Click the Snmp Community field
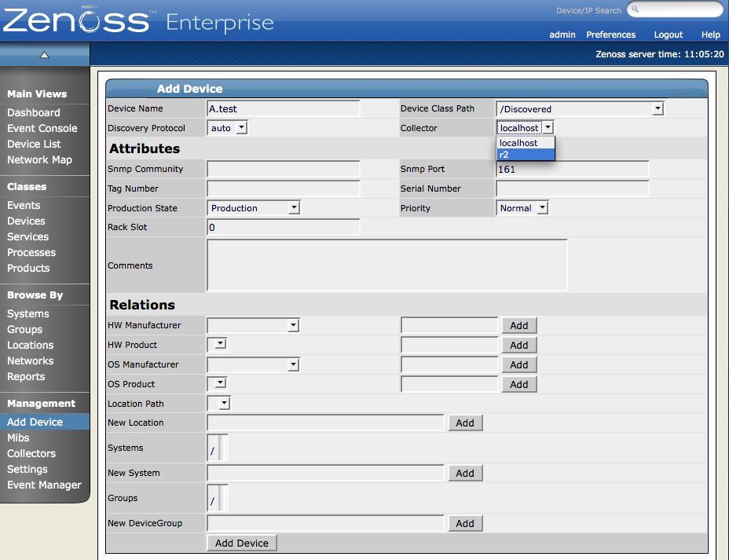The height and width of the screenshot is (560, 729). pos(283,169)
